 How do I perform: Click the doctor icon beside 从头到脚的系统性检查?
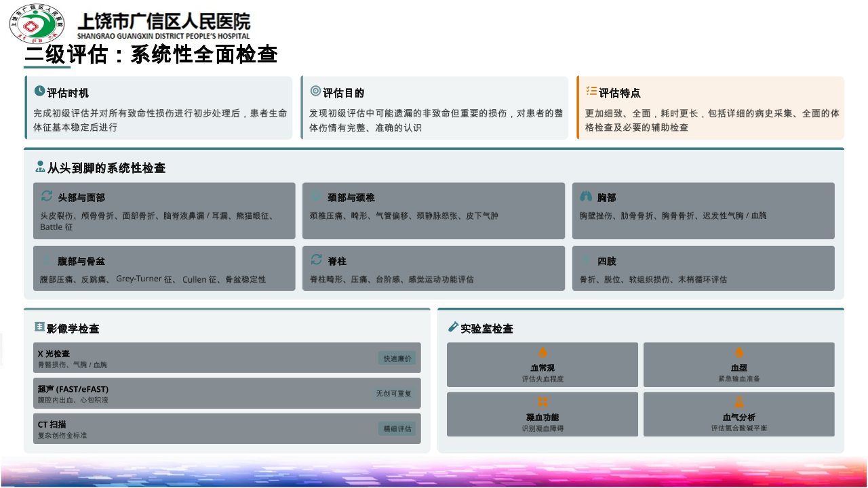pos(40,167)
